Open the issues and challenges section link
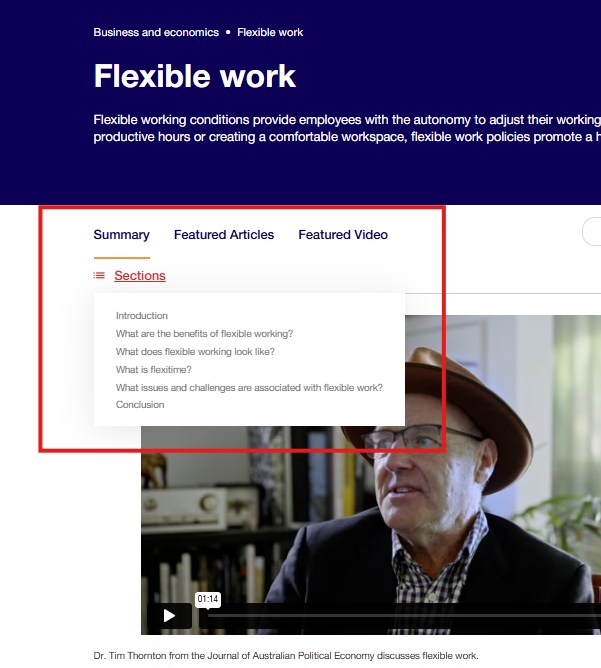 [x=249, y=388]
